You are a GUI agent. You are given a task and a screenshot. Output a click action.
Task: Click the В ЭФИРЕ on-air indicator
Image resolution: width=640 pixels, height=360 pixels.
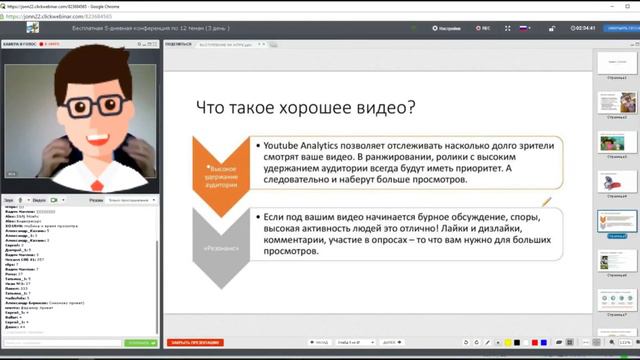50,44
